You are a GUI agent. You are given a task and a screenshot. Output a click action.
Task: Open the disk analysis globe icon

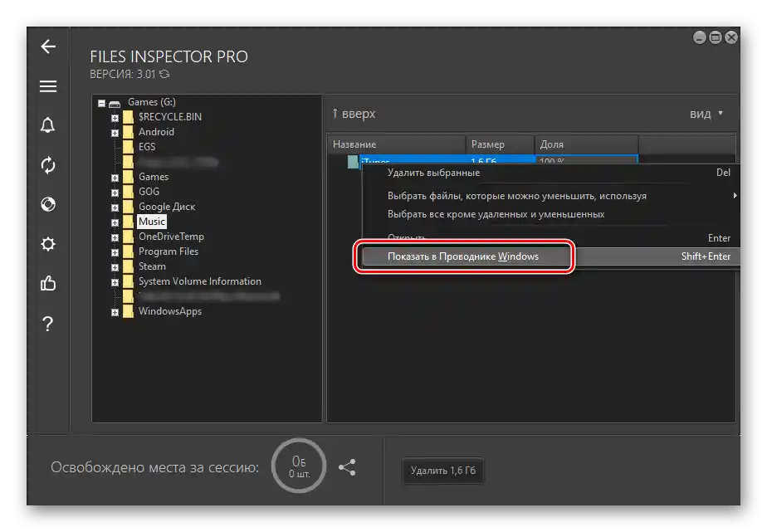pos(48,204)
